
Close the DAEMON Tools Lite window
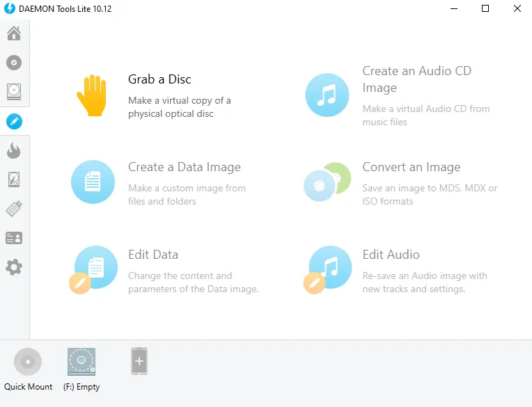click(517, 8)
